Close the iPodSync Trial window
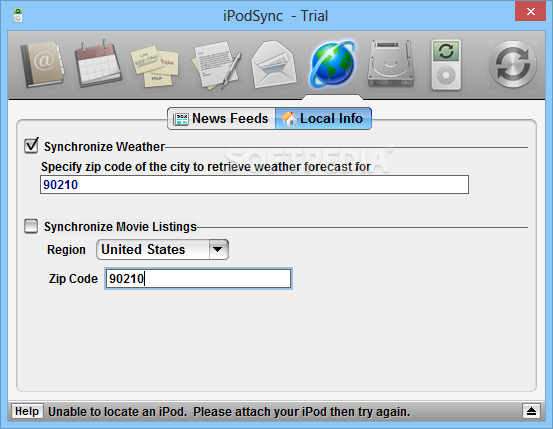 pyautogui.click(x=530, y=12)
